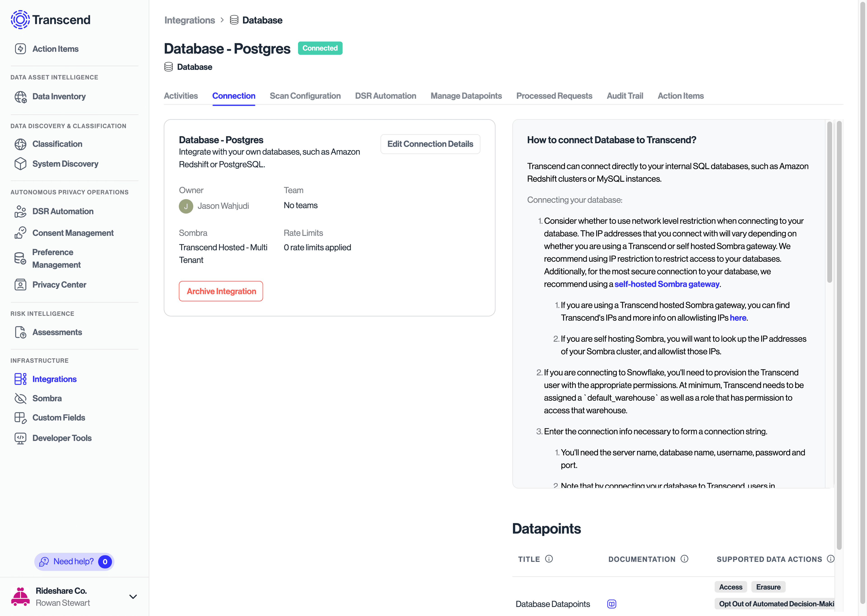Click the Database Datapoints documentation book icon
The image size is (867, 616).
612,604
